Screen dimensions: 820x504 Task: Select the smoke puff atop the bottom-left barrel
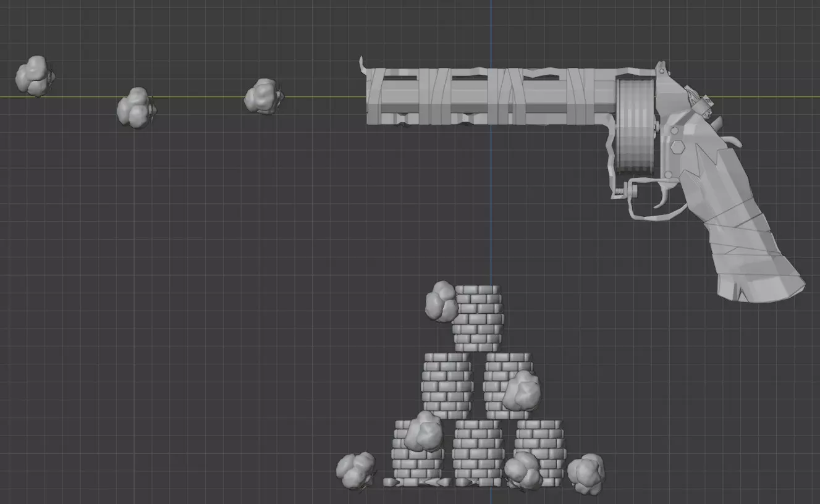(425, 431)
